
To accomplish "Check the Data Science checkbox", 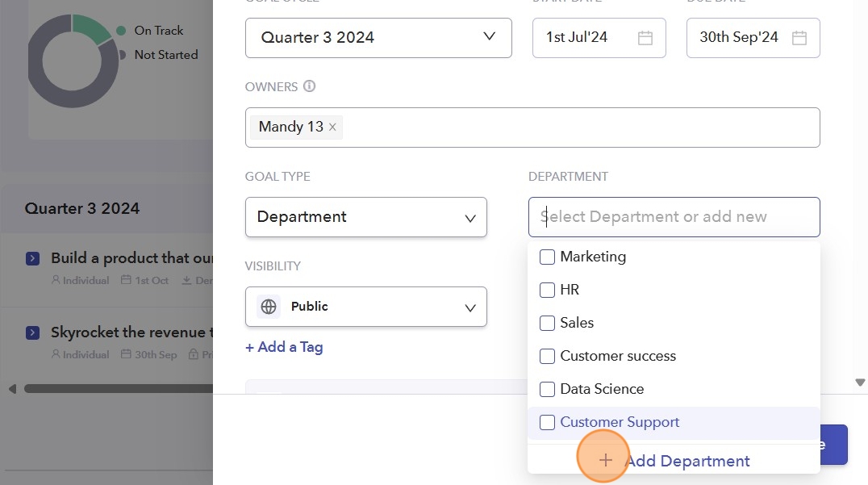I will tap(547, 389).
